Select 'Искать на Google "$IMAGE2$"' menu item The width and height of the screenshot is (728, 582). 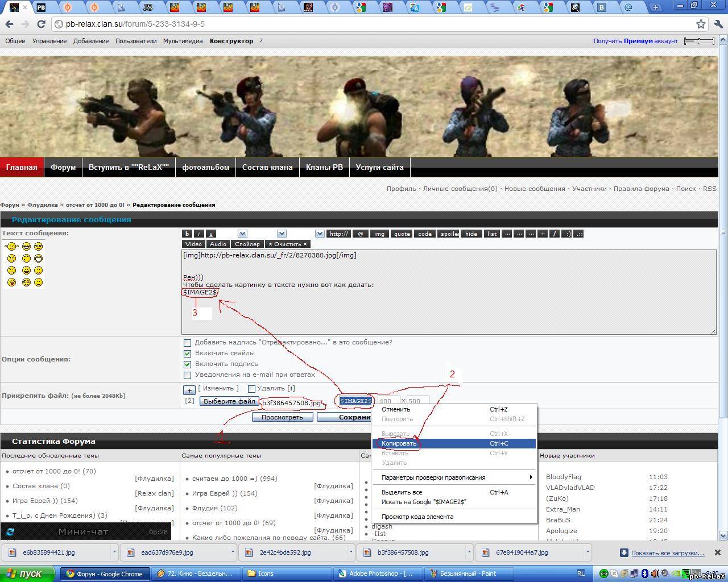click(x=454, y=502)
